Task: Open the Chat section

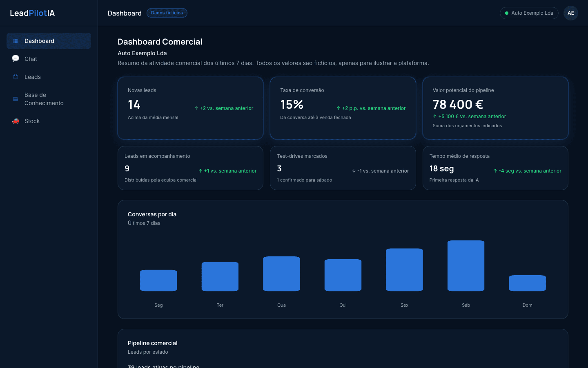Action: pos(49,59)
